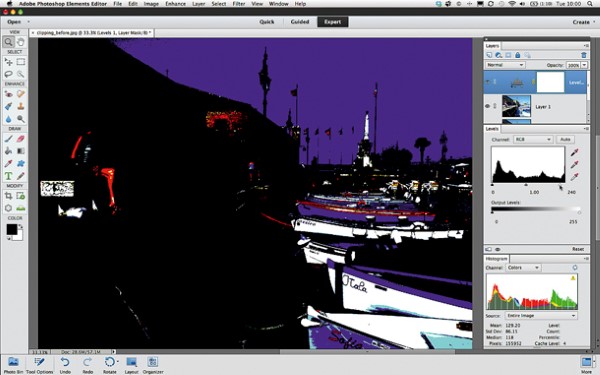Select the Paint Bucket tool
Screen dimensions: 600x375
click(x=8, y=151)
